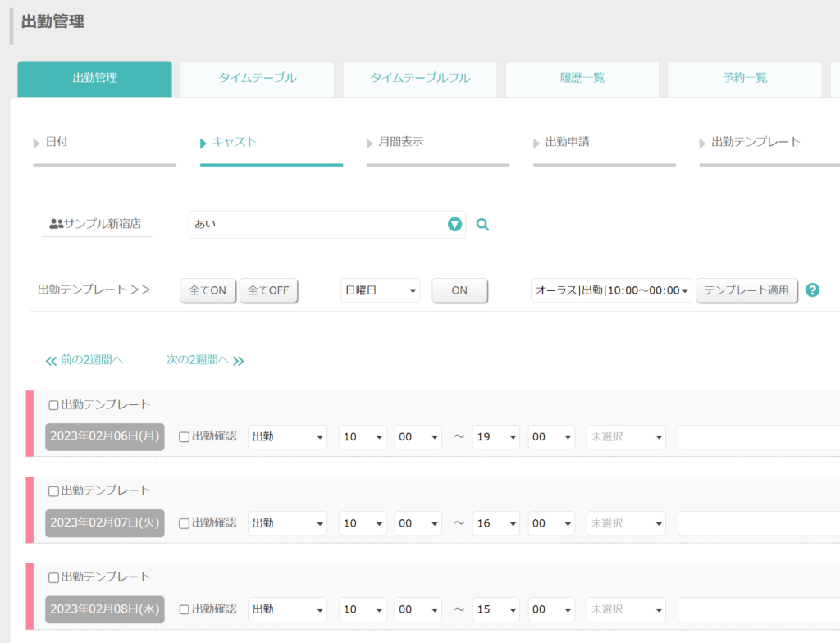Open end hour dropdown showing 19

tap(495, 436)
